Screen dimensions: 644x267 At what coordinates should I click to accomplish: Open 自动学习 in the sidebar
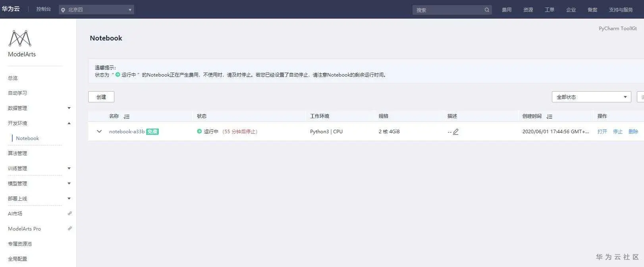(x=17, y=93)
